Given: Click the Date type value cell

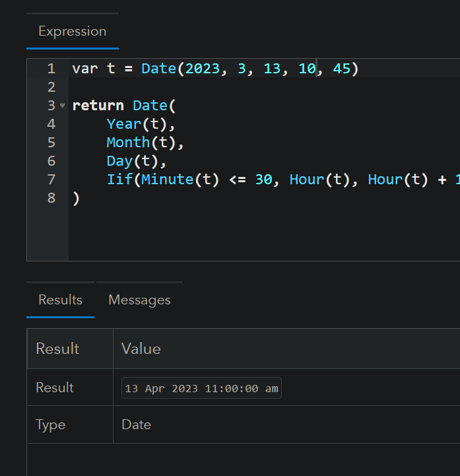Looking at the screenshot, I should pyautogui.click(x=137, y=425).
